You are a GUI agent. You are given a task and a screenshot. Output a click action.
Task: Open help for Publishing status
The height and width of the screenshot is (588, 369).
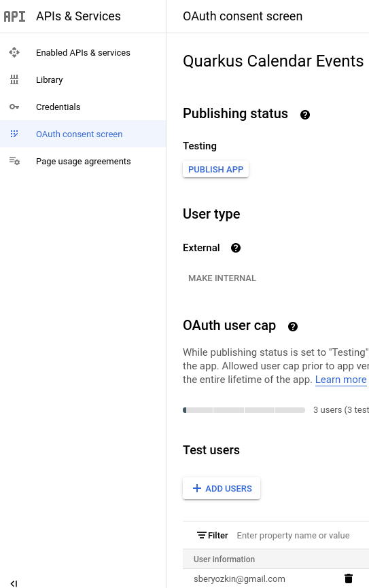pyautogui.click(x=305, y=115)
